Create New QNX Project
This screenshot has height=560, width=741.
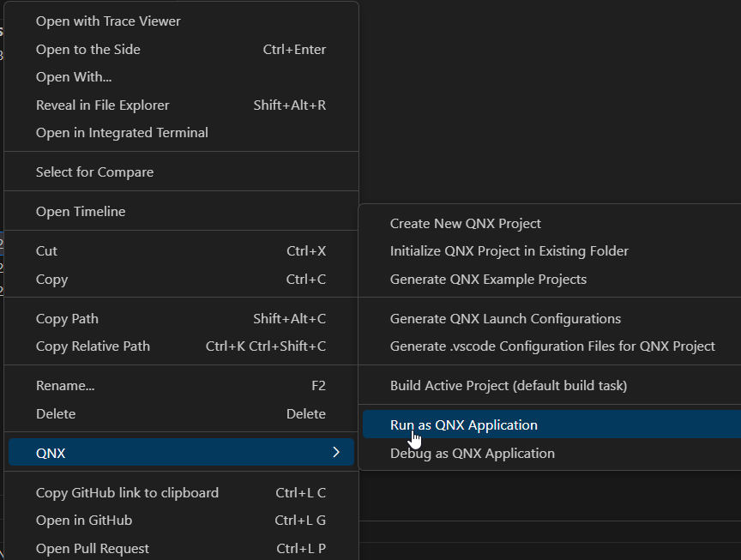(552, 224)
